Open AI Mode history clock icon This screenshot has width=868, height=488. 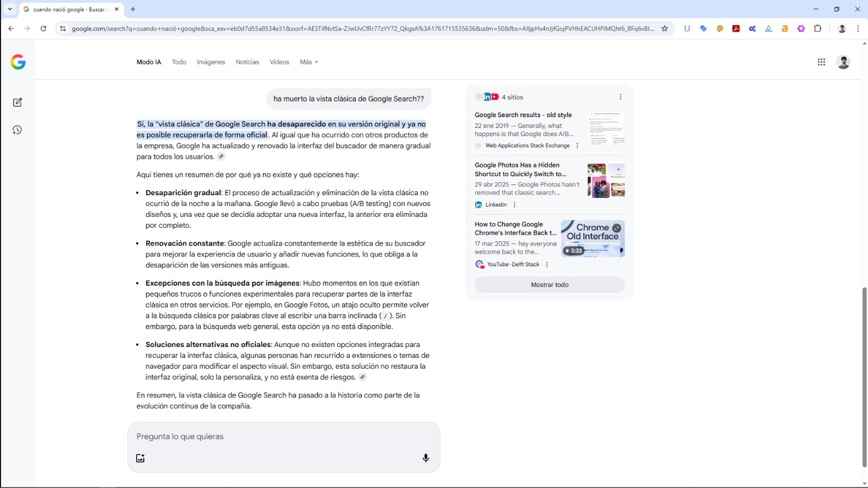(17, 130)
